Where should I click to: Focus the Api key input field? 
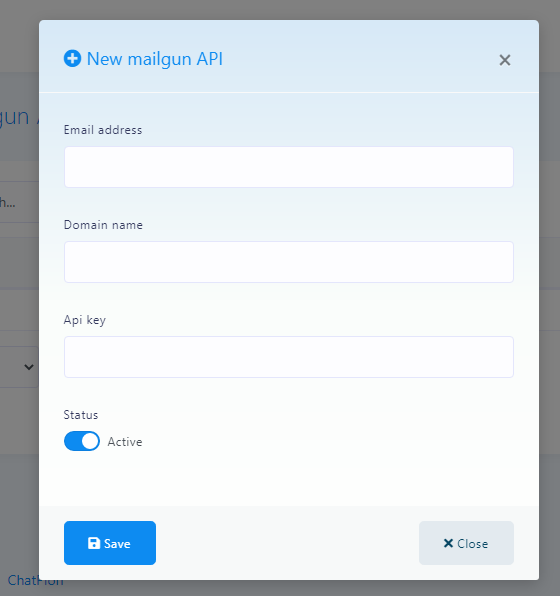click(x=289, y=357)
